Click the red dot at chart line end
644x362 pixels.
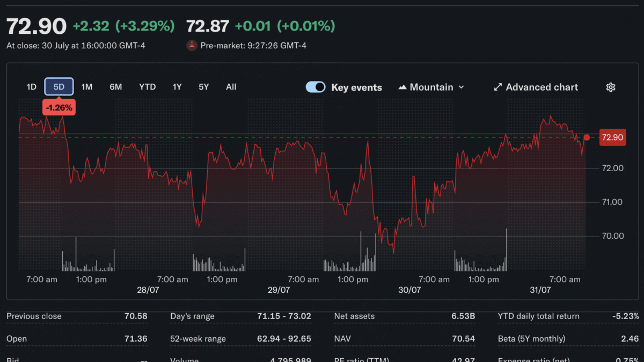tap(587, 137)
